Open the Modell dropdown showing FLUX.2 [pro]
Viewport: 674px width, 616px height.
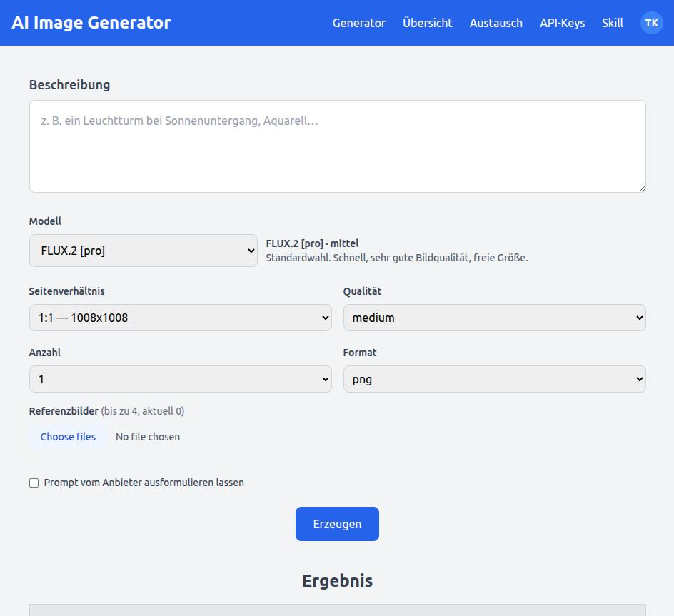pyautogui.click(x=143, y=251)
